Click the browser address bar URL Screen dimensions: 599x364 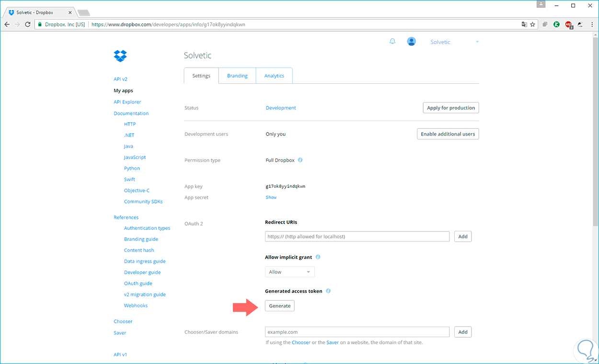point(168,24)
